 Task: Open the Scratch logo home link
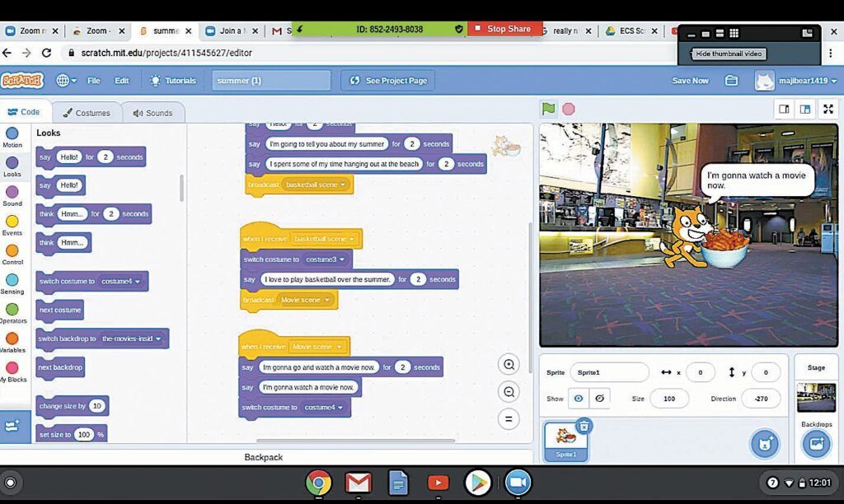[22, 81]
